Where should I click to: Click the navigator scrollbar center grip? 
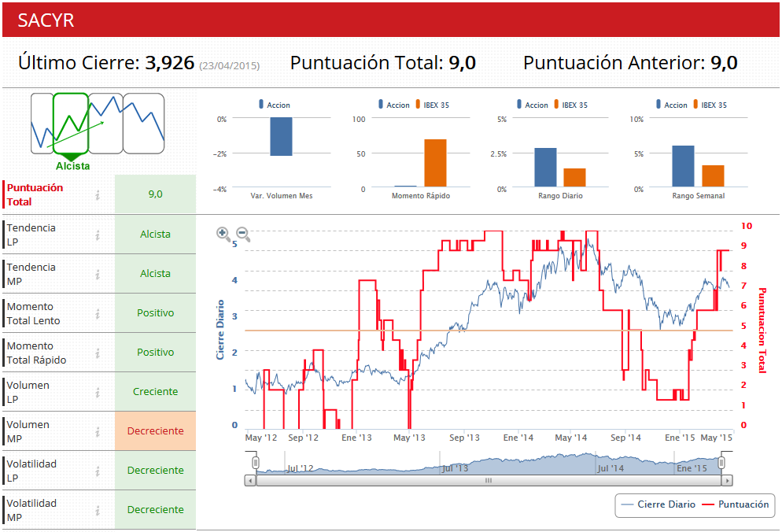(489, 481)
